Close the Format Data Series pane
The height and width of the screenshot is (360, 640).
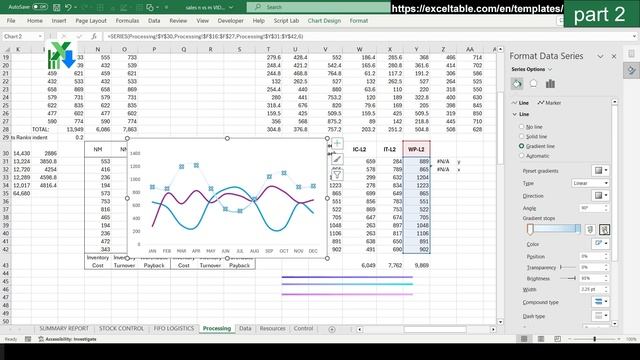[x=614, y=56]
